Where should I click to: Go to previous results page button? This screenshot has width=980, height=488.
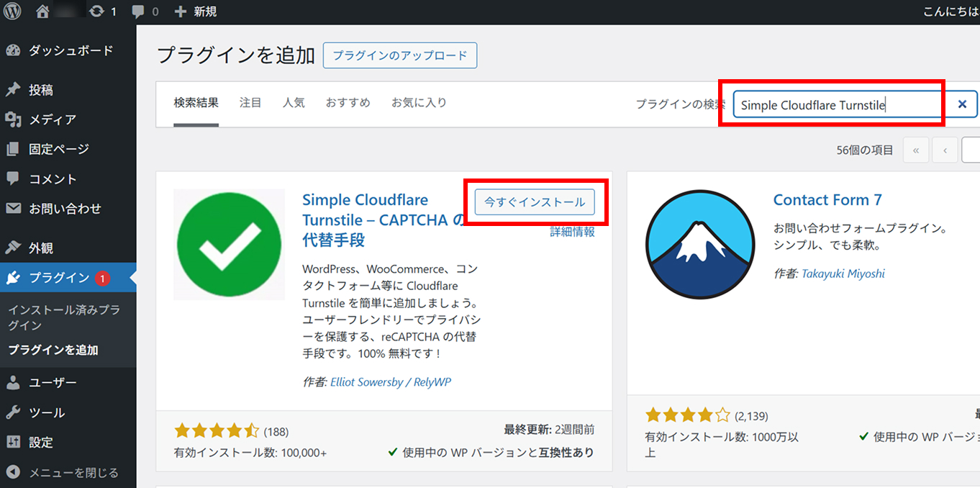[x=945, y=150]
